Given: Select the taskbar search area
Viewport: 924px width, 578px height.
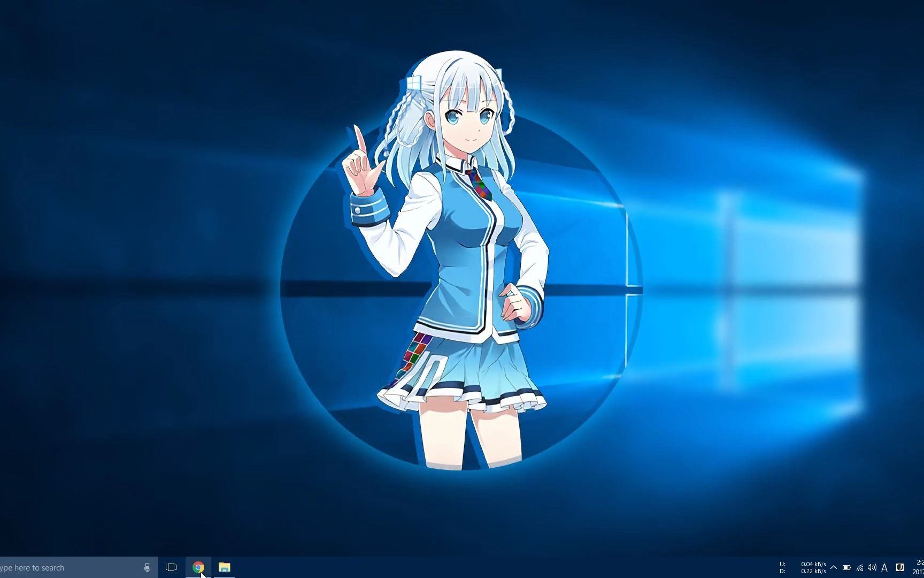Looking at the screenshot, I should click(64, 567).
